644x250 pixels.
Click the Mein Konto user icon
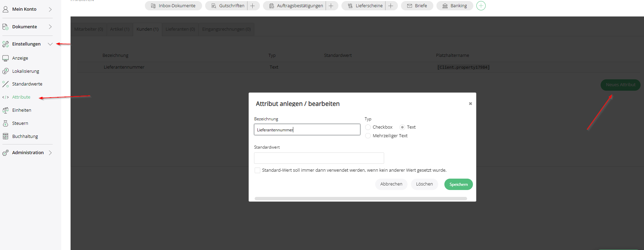[6, 9]
